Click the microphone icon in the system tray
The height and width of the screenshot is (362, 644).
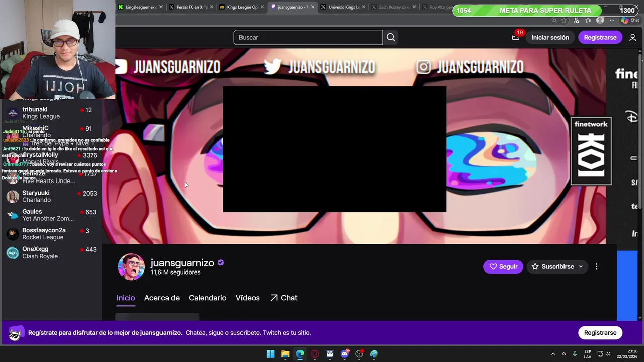point(575,354)
